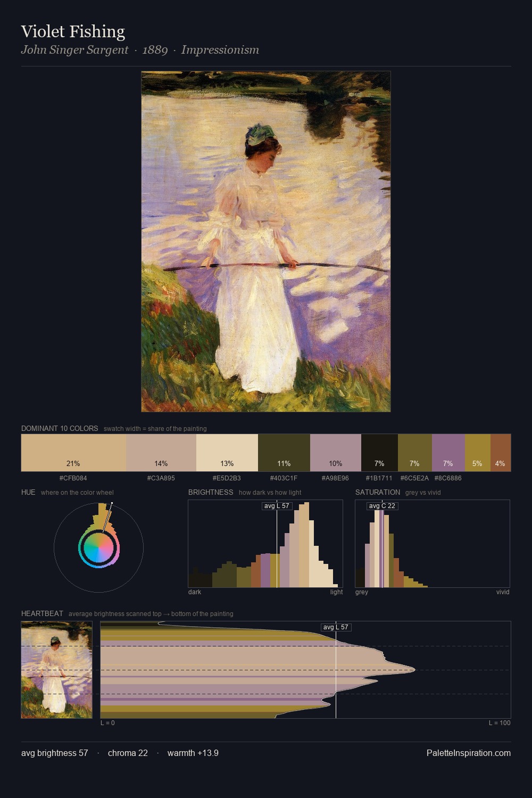
Task: Select the 14% swatch #C3A895
Action: coord(161,453)
